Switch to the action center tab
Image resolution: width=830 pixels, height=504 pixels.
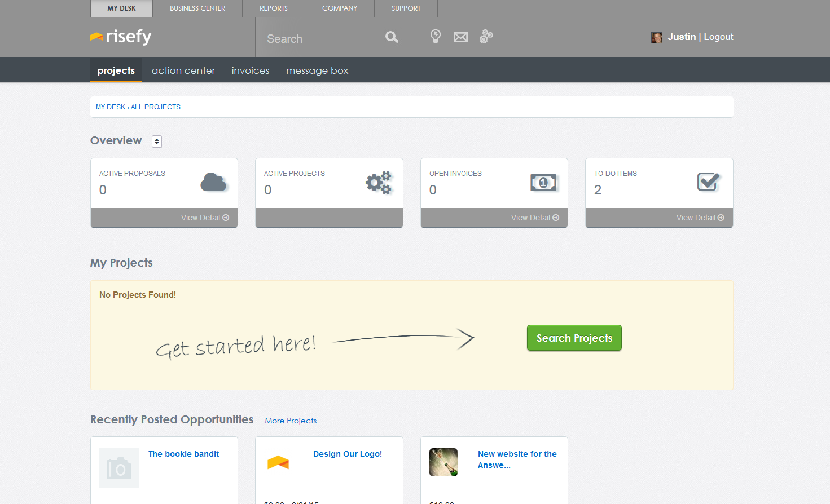click(x=183, y=70)
